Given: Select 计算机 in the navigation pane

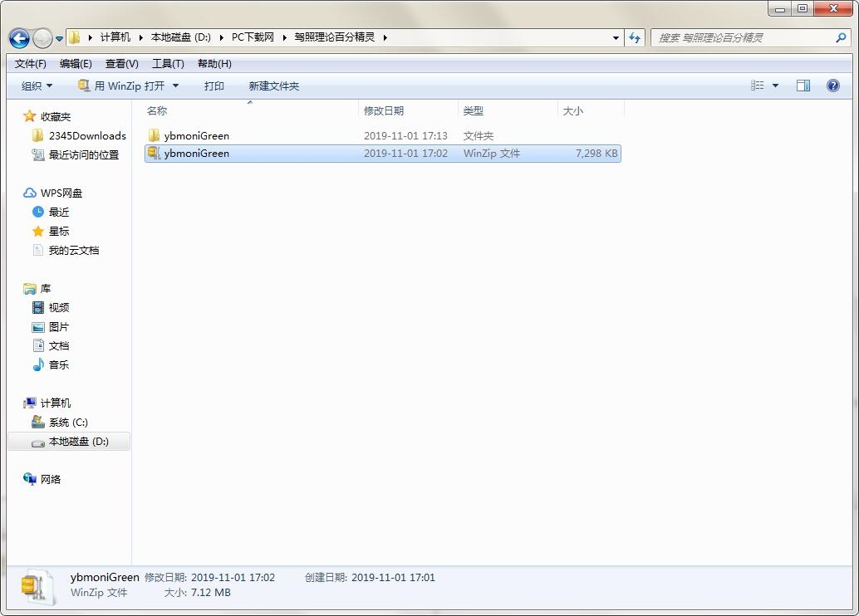Looking at the screenshot, I should [x=47, y=403].
